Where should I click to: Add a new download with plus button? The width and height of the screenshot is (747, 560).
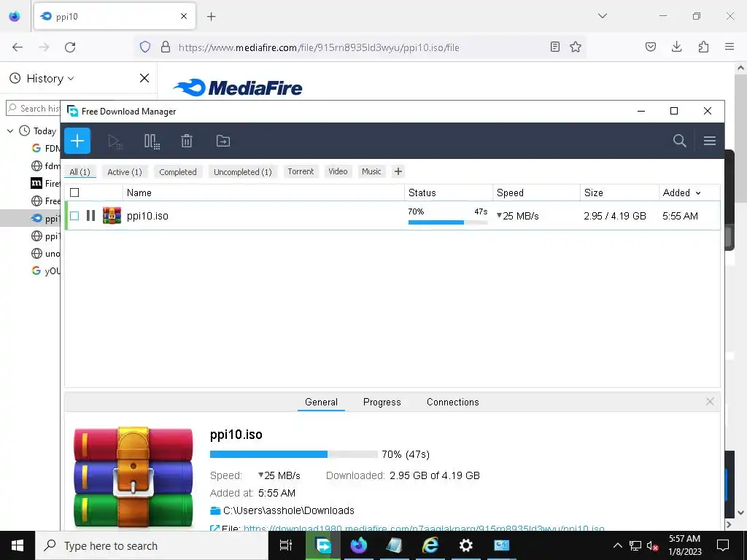pos(77,141)
